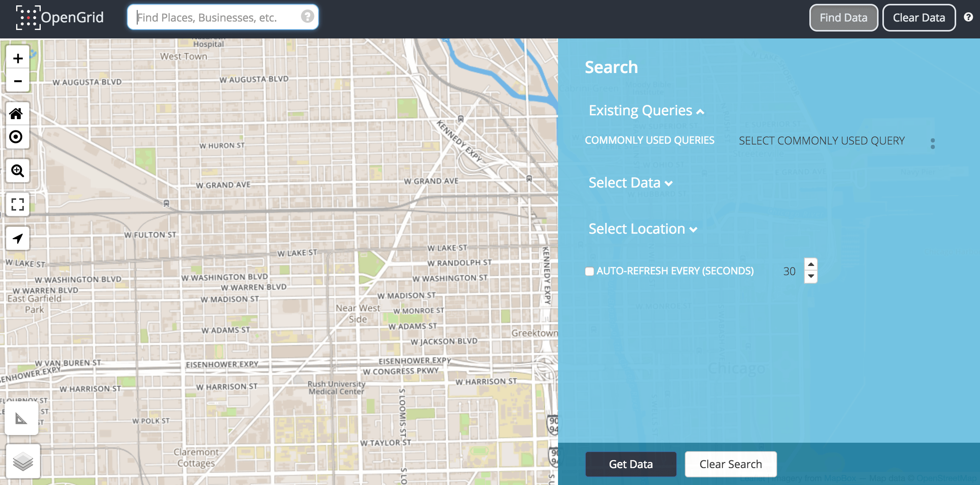Screen dimensions: 980x485
Task: Open the measure ruler tool
Action: tap(21, 419)
